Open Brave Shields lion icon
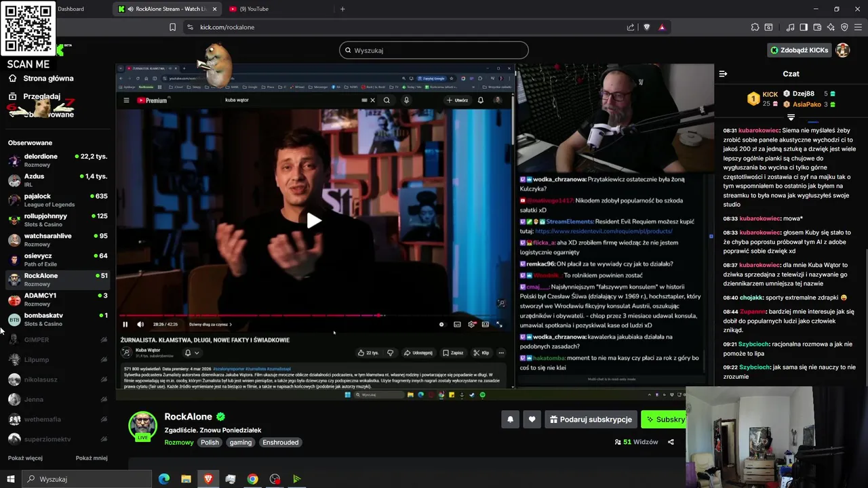868x488 pixels. 646,27
